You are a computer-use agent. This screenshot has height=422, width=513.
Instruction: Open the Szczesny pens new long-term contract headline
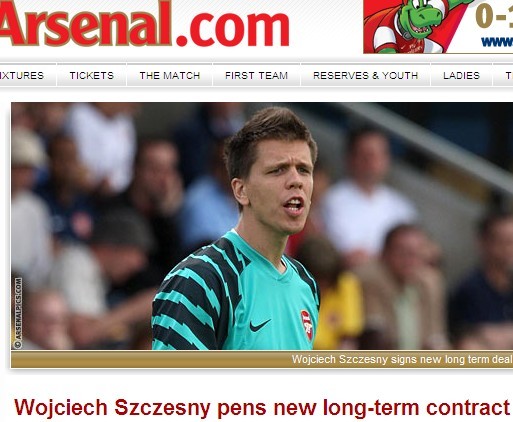point(262,408)
